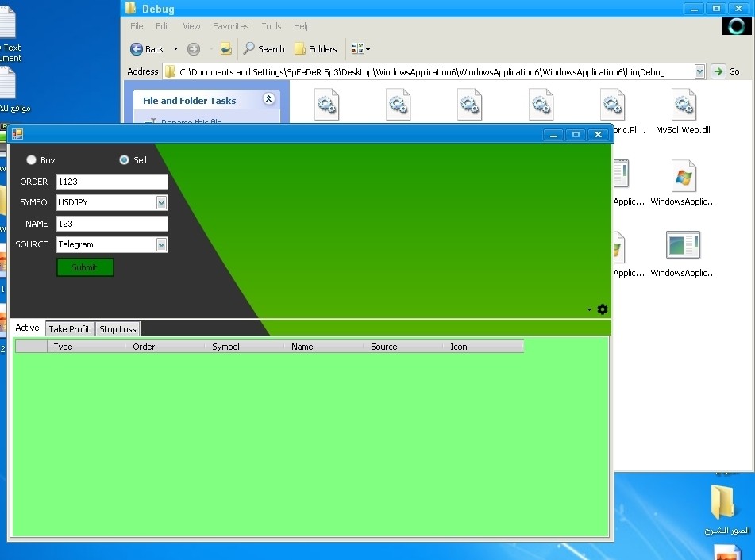The image size is (755, 560).
Task: Open the settings gear icon
Action: (603, 309)
